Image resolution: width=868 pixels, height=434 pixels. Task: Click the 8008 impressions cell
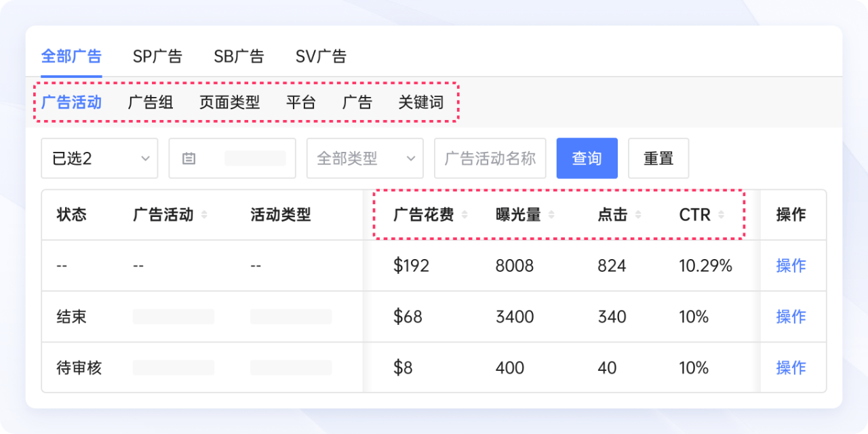515,265
